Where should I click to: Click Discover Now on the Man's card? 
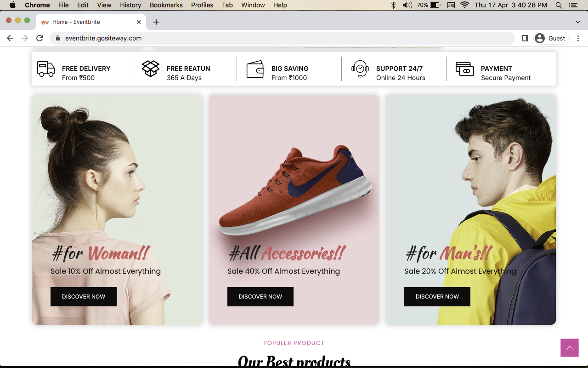click(437, 297)
